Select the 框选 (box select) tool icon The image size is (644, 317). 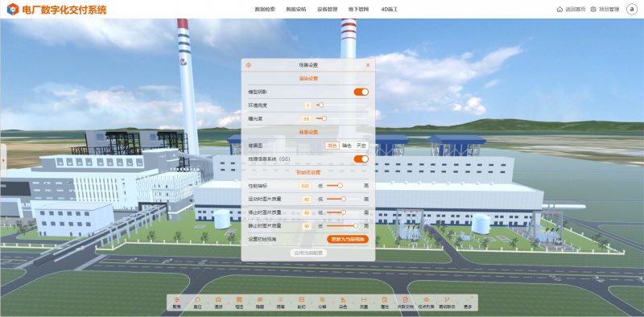point(239,300)
